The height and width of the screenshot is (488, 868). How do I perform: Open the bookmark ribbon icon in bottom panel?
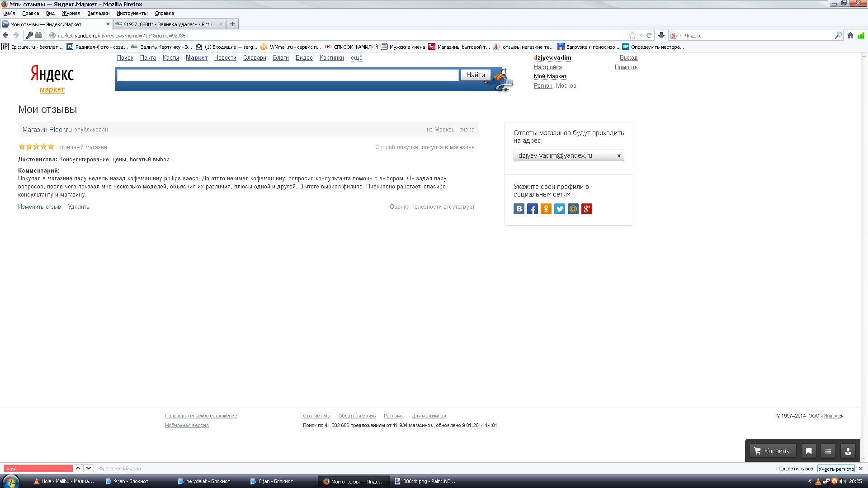tap(808, 451)
